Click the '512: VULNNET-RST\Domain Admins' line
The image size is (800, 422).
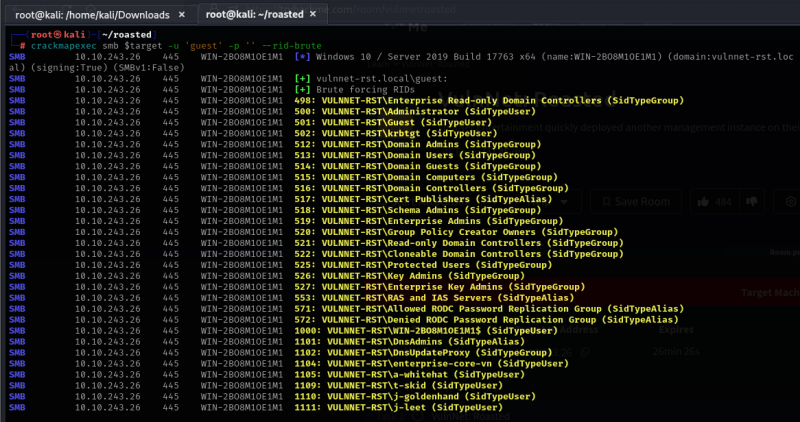pyautogui.click(x=417, y=144)
